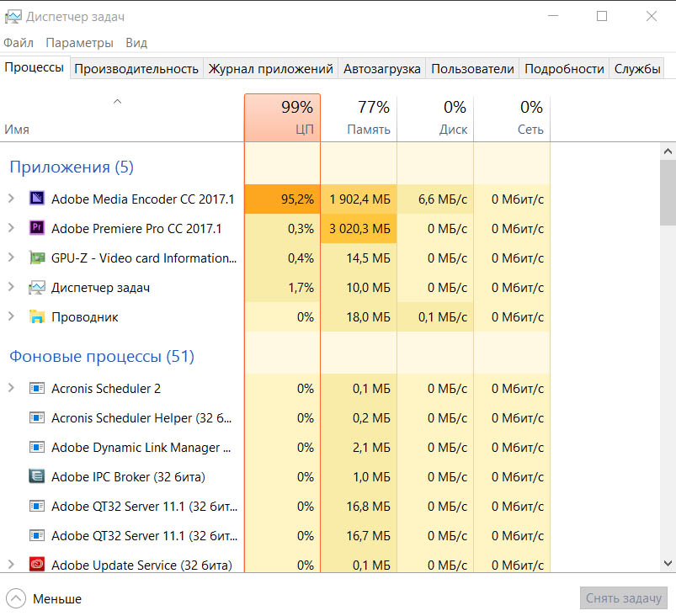Click the Adobe Premiere Pro icon
Viewport: 676px width, 616px height.
[37, 227]
